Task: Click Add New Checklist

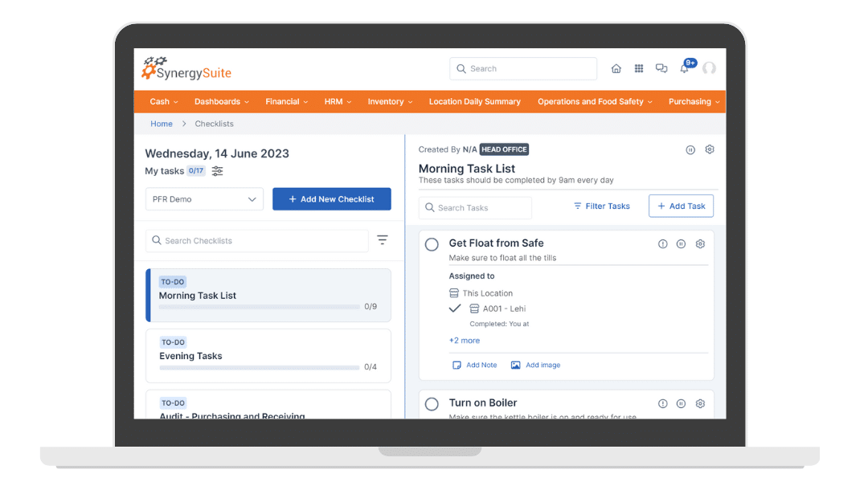Action: pyautogui.click(x=332, y=198)
